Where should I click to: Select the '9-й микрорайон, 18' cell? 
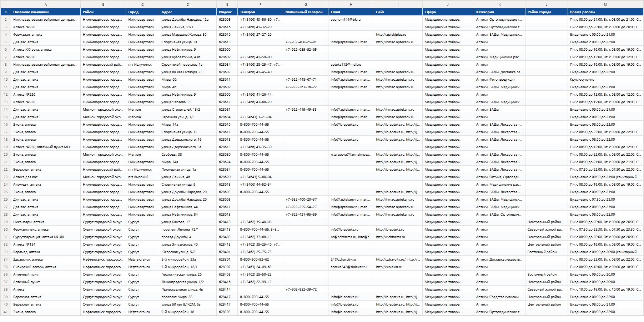click(x=188, y=312)
